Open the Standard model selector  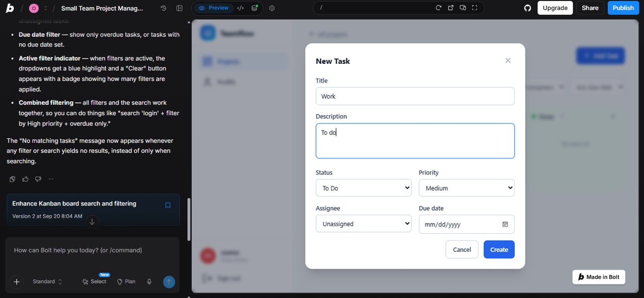pyautogui.click(x=47, y=281)
